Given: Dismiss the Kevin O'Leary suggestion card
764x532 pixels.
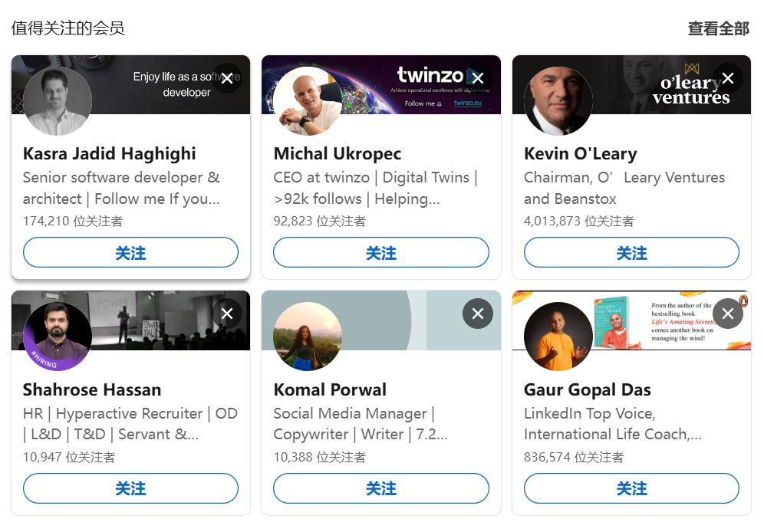Looking at the screenshot, I should [728, 78].
